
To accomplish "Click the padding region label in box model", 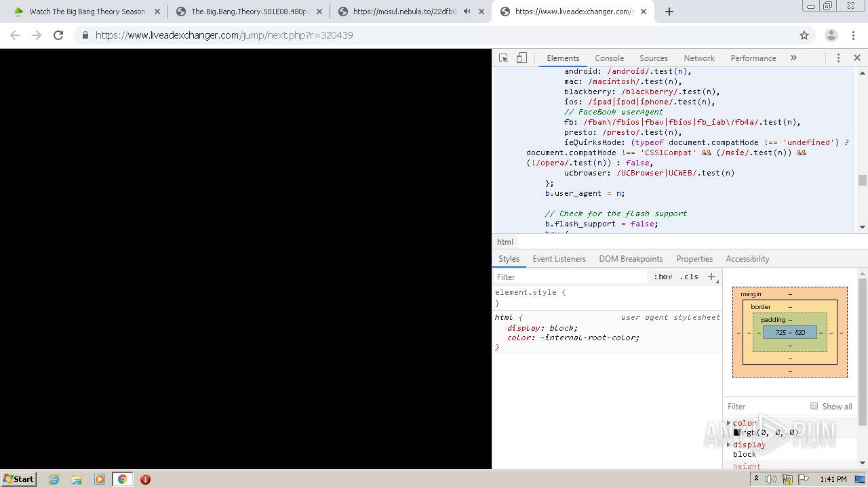I will 773,320.
